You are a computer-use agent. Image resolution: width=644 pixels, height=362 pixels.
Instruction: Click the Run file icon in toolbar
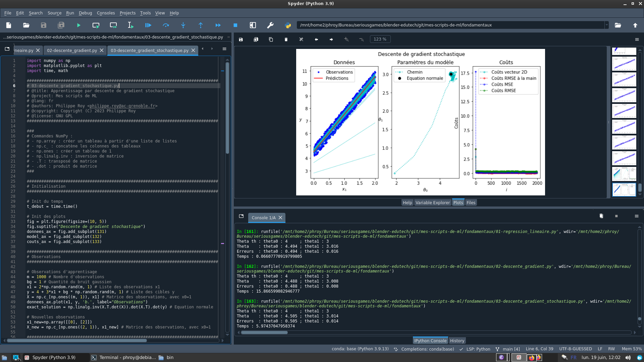click(78, 25)
